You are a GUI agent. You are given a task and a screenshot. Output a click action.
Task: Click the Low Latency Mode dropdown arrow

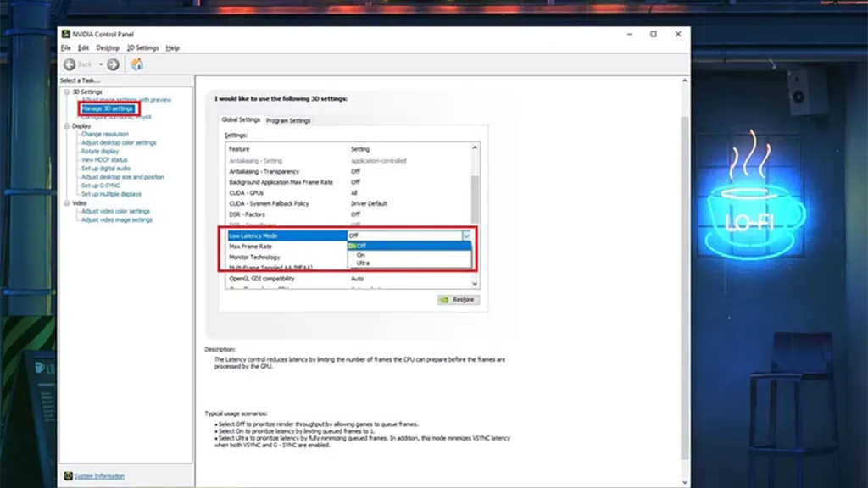466,236
